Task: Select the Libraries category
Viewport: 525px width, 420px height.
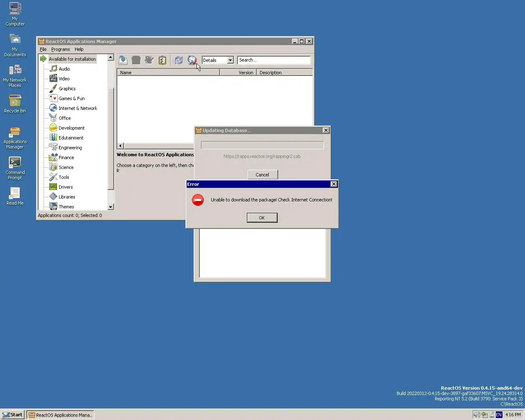Action: 67,197
